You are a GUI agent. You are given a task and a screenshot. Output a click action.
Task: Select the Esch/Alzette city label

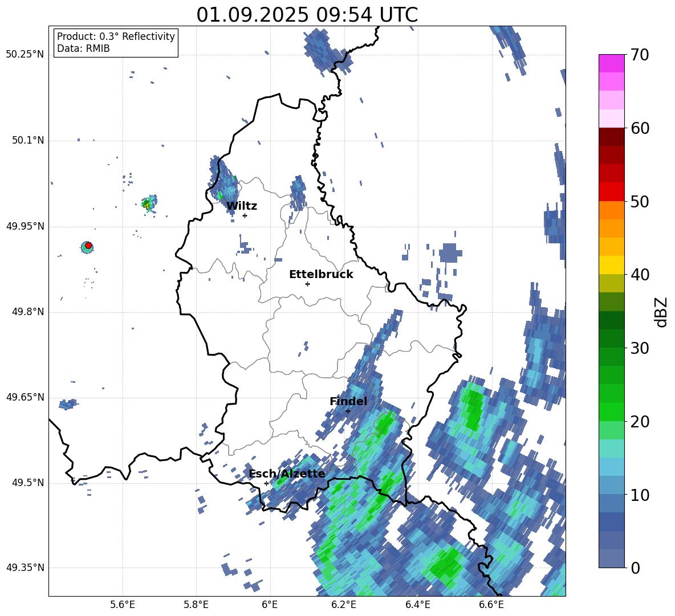[x=287, y=474]
